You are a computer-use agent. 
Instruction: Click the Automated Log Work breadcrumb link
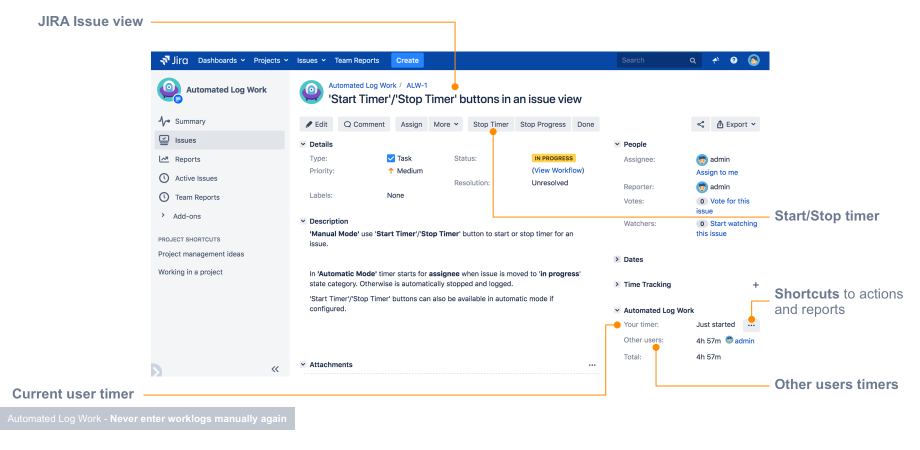pos(362,86)
